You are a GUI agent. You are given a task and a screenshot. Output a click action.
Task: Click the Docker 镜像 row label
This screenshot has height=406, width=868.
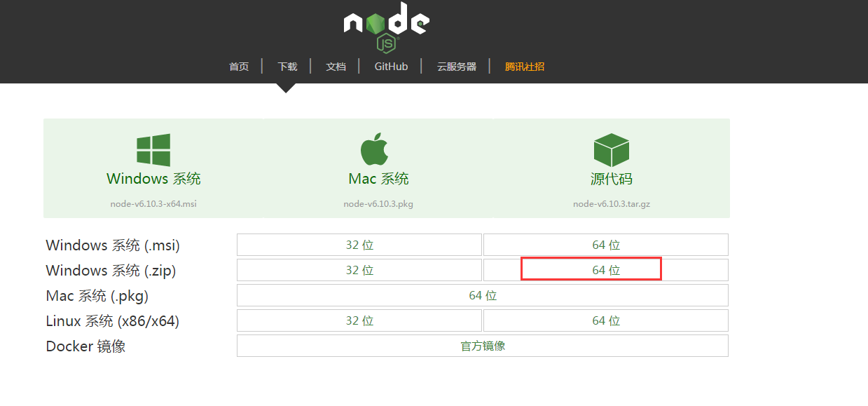pyautogui.click(x=85, y=346)
